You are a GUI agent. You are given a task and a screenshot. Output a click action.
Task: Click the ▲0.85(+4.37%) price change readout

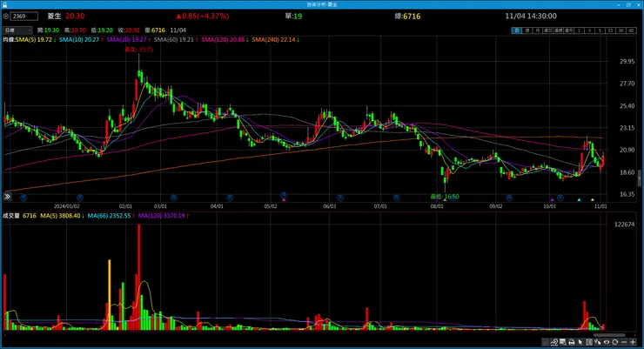pos(203,17)
